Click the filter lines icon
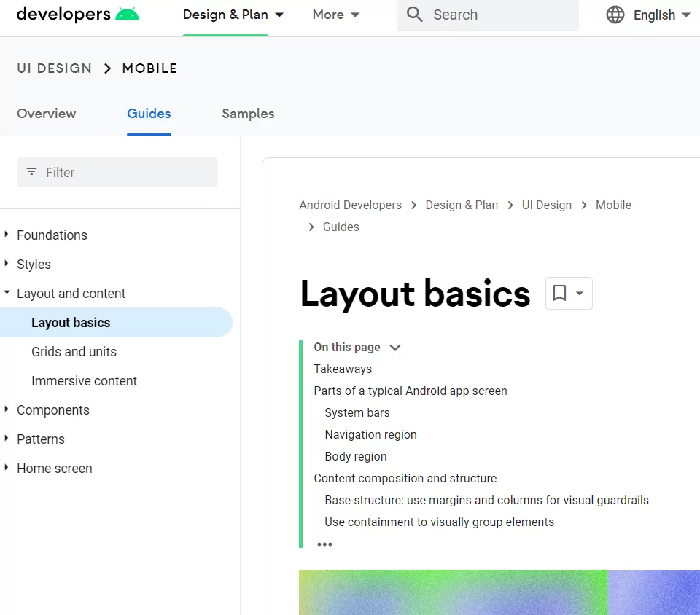Viewport: 700px width, 615px height. (31, 172)
